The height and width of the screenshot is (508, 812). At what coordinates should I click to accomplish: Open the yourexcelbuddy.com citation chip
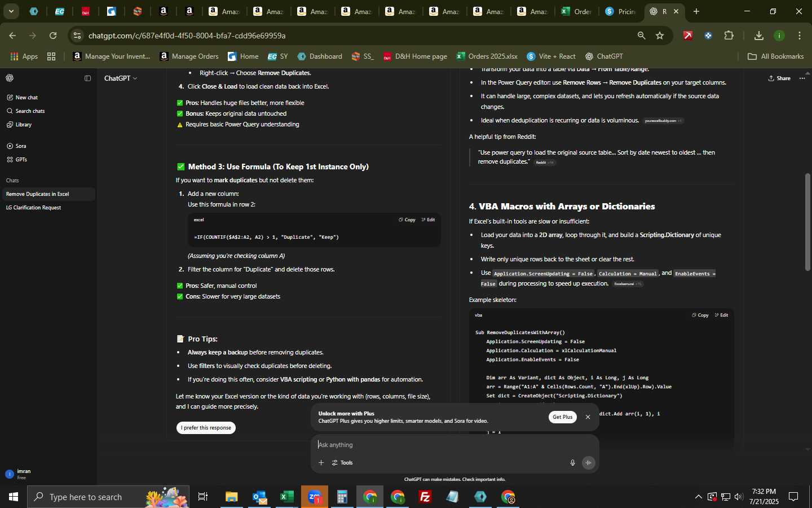pos(664,121)
